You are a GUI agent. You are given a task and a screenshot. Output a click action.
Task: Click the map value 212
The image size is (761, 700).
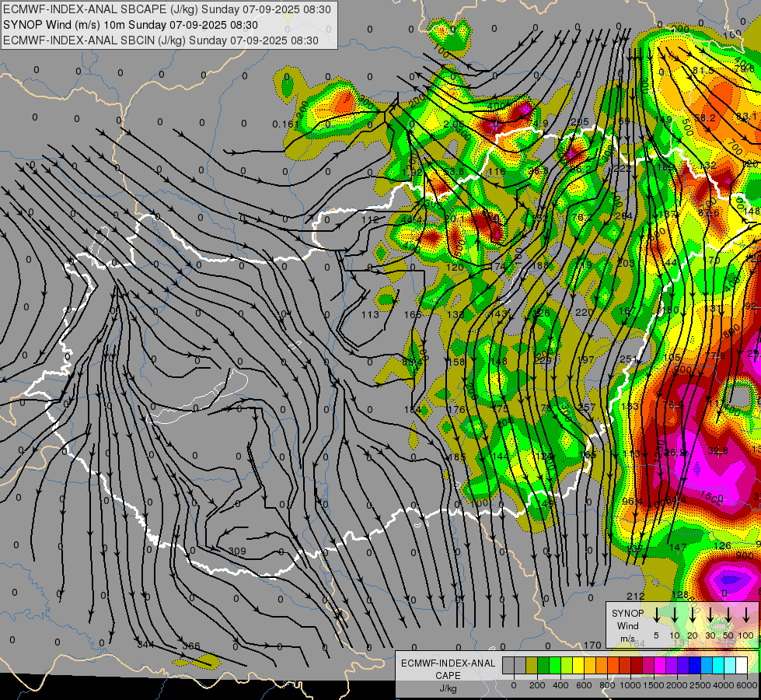pos(635,596)
